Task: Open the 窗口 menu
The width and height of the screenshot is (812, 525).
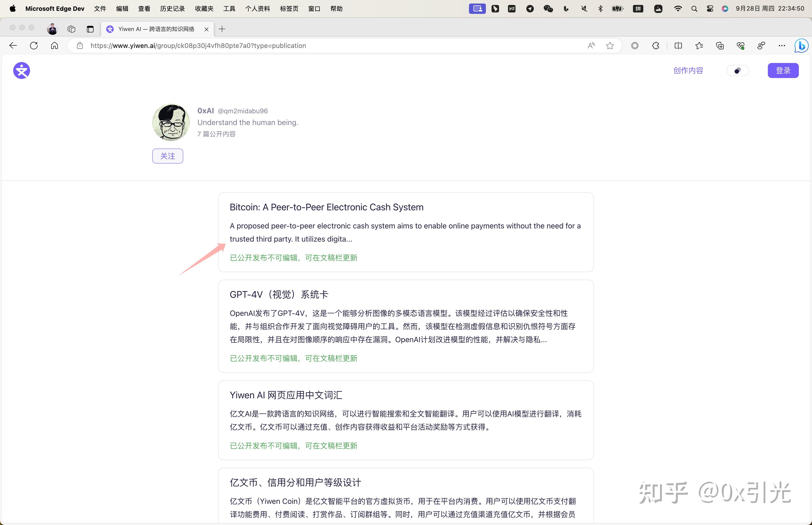Action: pyautogui.click(x=314, y=8)
